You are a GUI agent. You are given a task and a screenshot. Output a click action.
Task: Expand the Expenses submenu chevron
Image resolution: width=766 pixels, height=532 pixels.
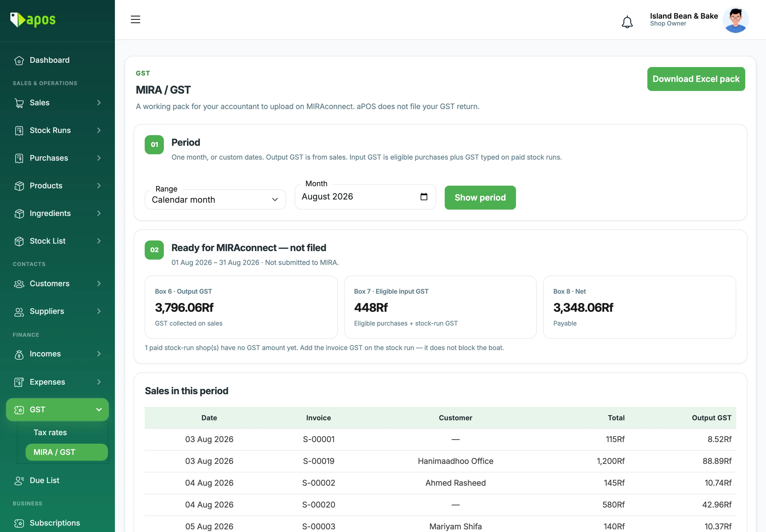point(99,382)
